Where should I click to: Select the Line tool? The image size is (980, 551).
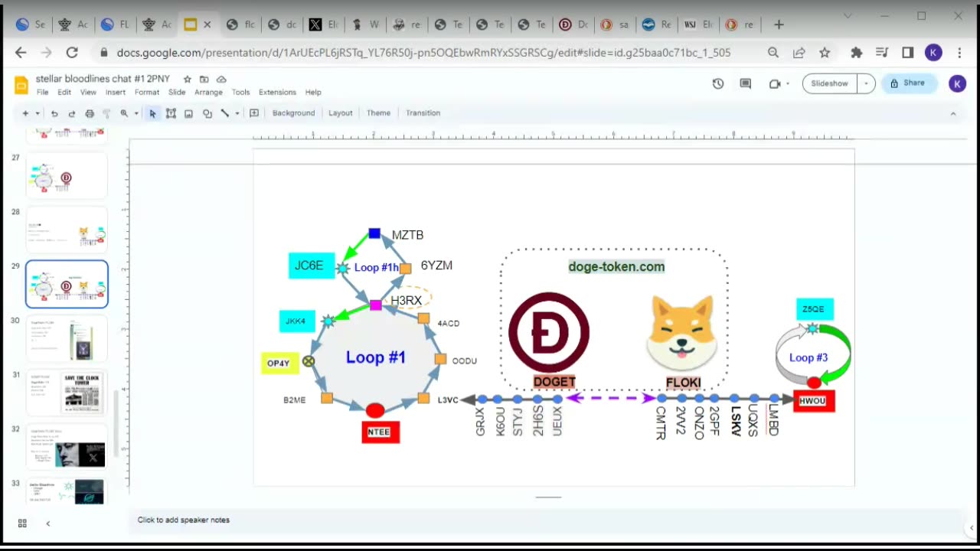click(x=225, y=113)
